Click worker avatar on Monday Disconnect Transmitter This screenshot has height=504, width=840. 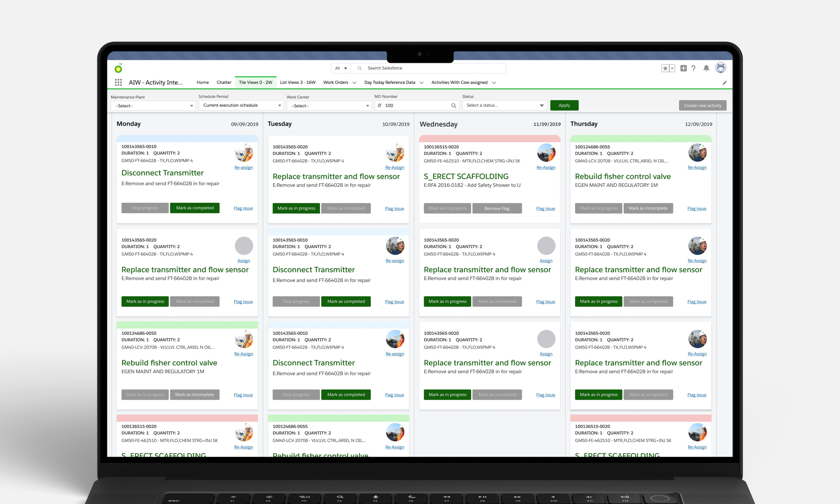244,153
